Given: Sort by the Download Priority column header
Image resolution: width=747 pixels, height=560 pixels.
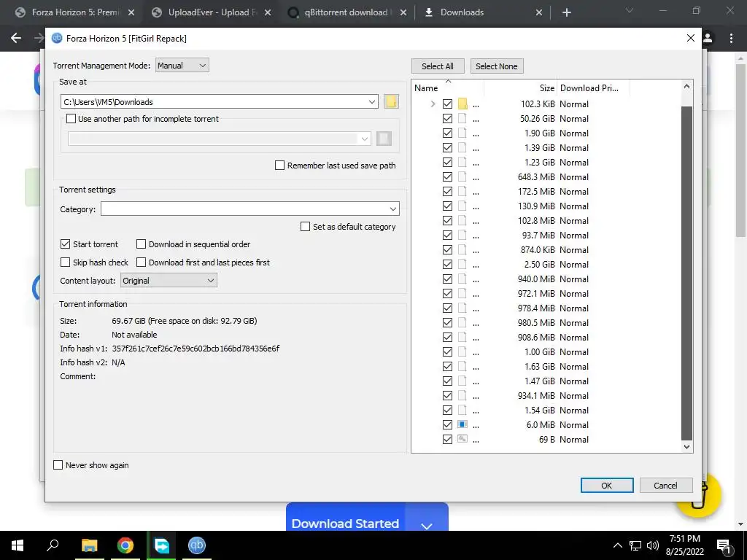Looking at the screenshot, I should (593, 88).
